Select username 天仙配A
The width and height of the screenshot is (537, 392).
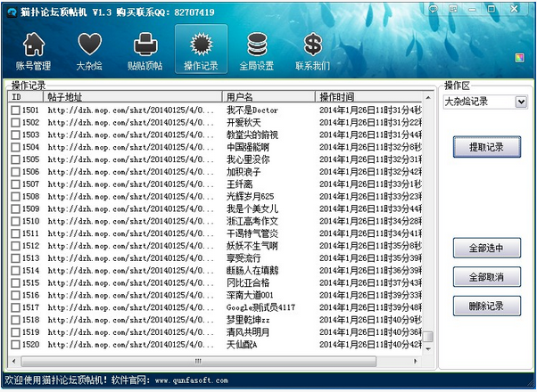(x=242, y=345)
